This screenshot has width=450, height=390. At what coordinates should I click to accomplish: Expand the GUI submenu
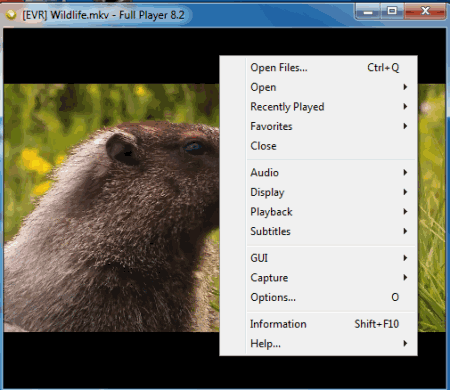pyautogui.click(x=318, y=258)
